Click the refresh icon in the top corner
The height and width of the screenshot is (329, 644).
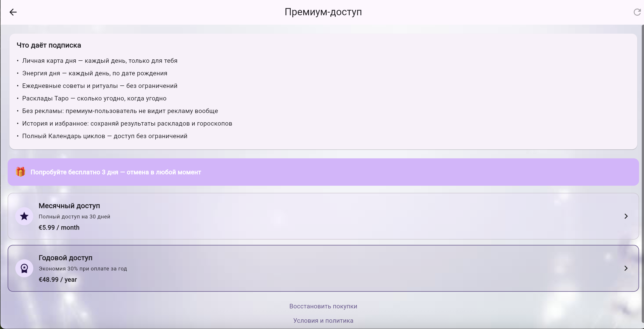(x=637, y=12)
